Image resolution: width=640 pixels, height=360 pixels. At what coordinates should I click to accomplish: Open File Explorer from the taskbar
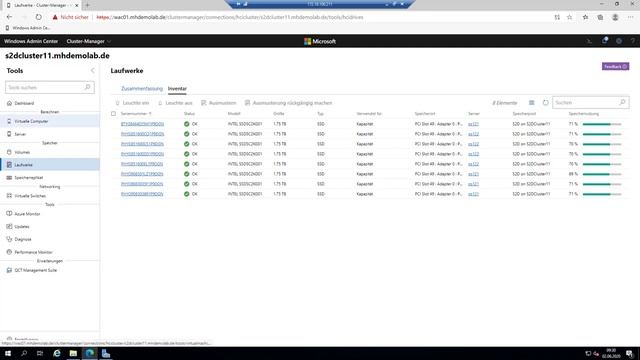73,353
